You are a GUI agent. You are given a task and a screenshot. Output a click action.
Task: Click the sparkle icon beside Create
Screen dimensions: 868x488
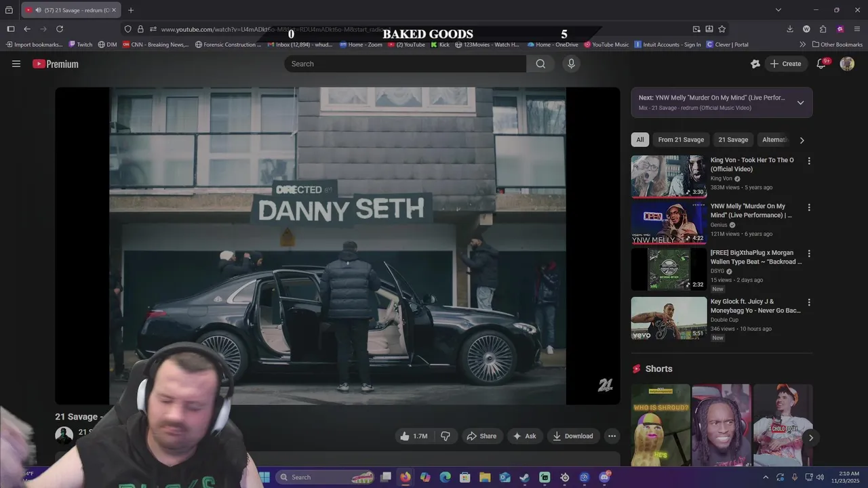coord(755,64)
